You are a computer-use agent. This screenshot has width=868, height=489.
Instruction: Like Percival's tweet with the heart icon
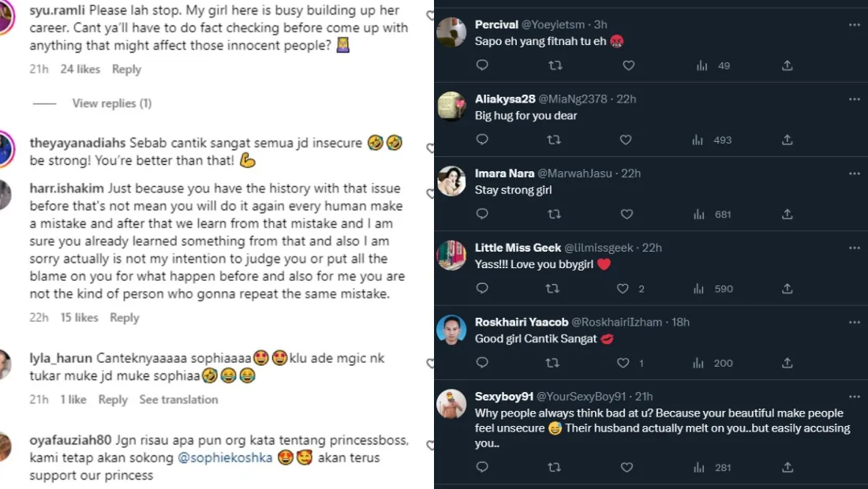(628, 66)
